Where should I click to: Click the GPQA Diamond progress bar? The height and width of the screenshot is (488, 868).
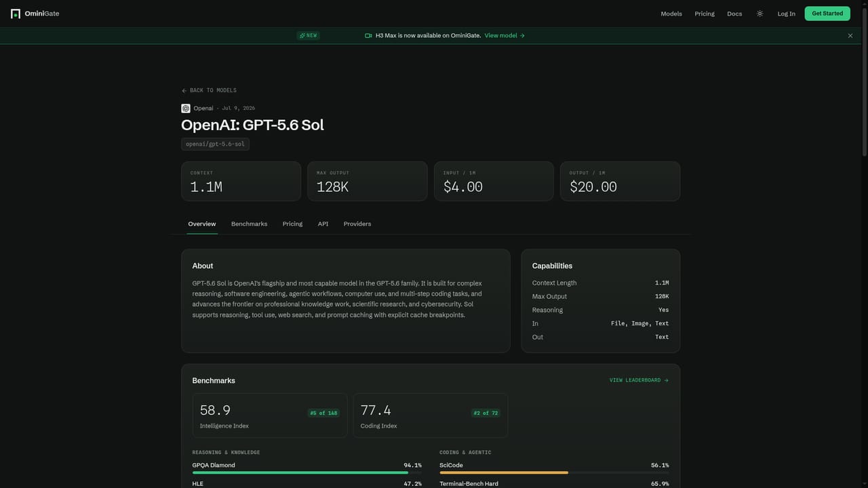point(307,472)
